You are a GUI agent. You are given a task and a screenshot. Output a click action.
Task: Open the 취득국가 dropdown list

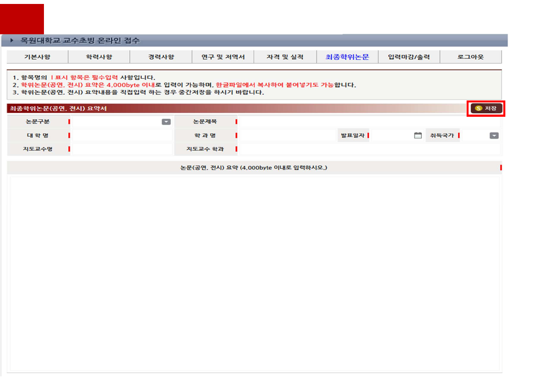(x=494, y=136)
